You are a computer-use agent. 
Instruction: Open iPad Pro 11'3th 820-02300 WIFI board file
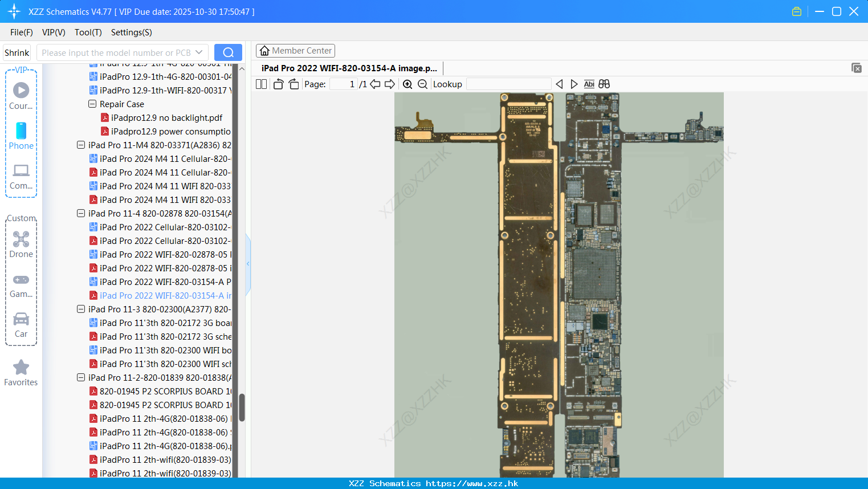coord(160,350)
